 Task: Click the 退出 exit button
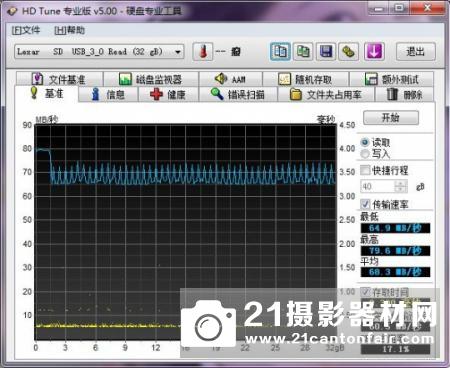coord(416,52)
